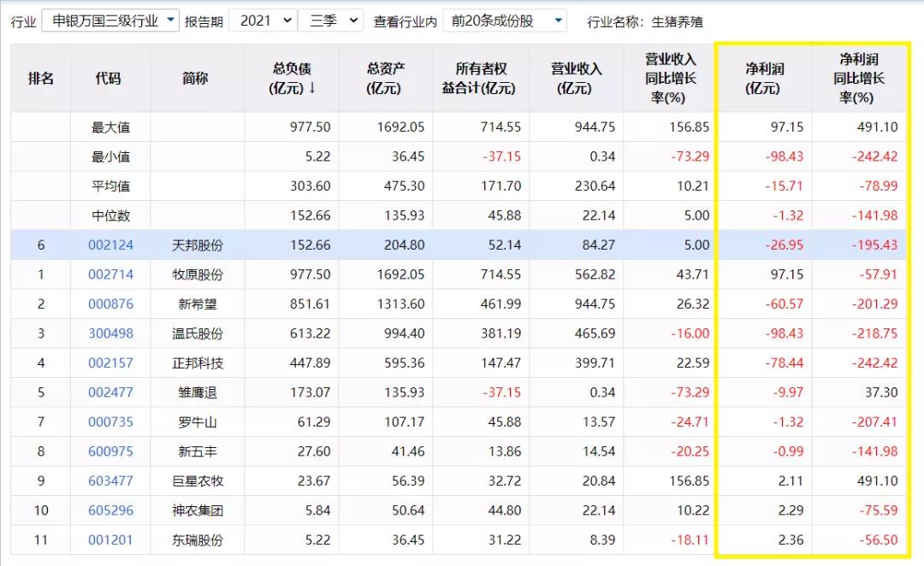Click the 代码 column header

click(x=110, y=79)
